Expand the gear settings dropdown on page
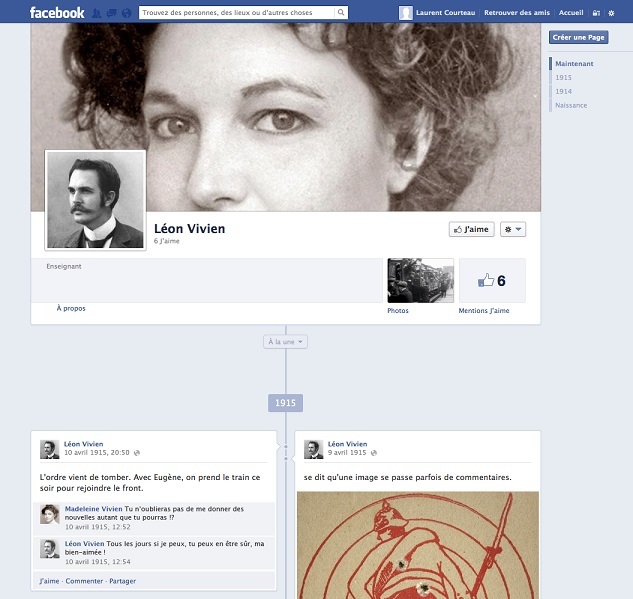 (x=512, y=229)
